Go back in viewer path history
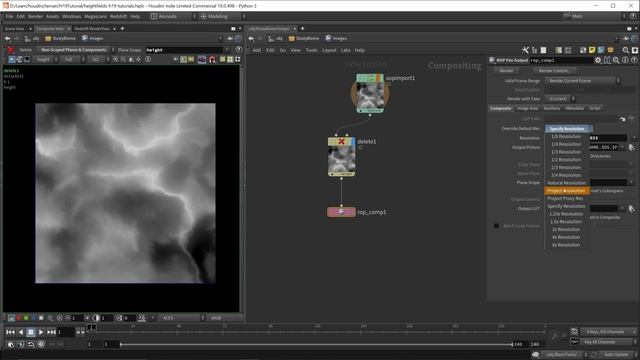The height and width of the screenshot is (360, 640). 8,38
